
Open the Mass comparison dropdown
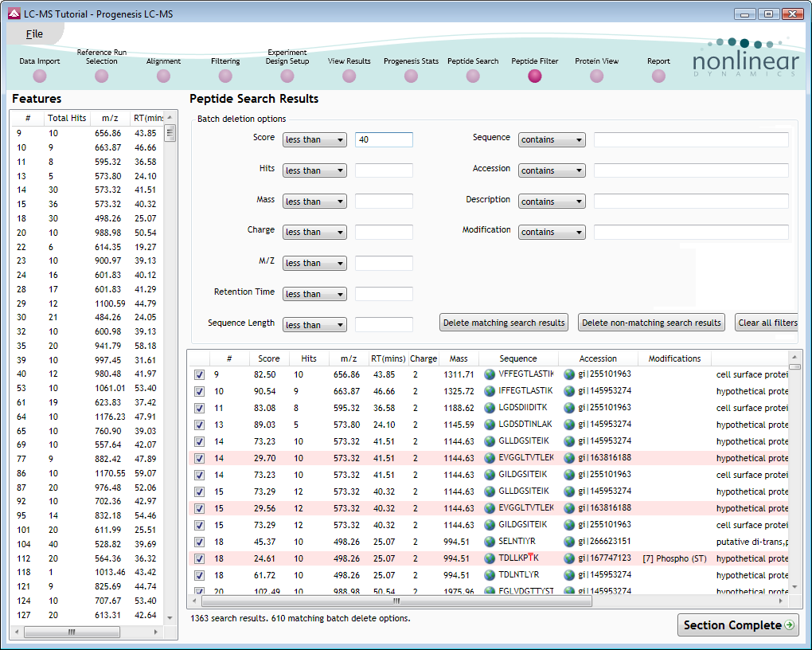tap(314, 201)
